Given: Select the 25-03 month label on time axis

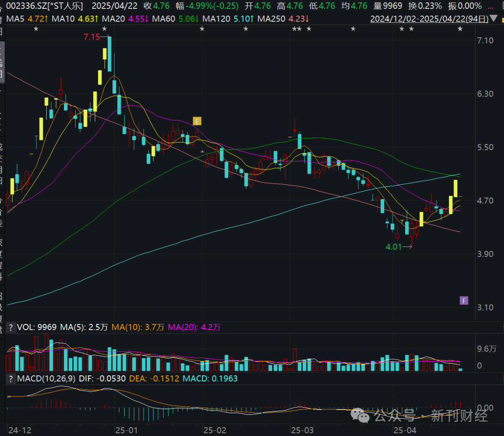Looking at the screenshot, I should click(x=302, y=430).
